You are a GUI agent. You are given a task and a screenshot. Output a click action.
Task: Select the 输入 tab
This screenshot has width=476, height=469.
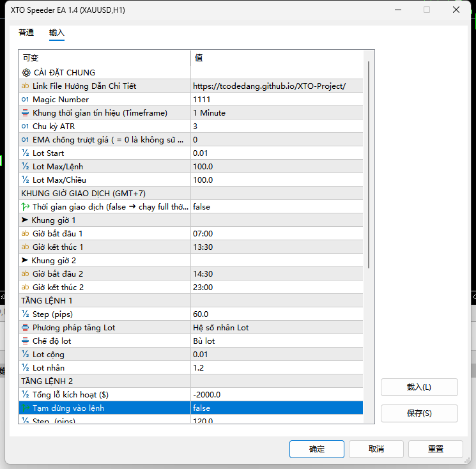click(56, 33)
